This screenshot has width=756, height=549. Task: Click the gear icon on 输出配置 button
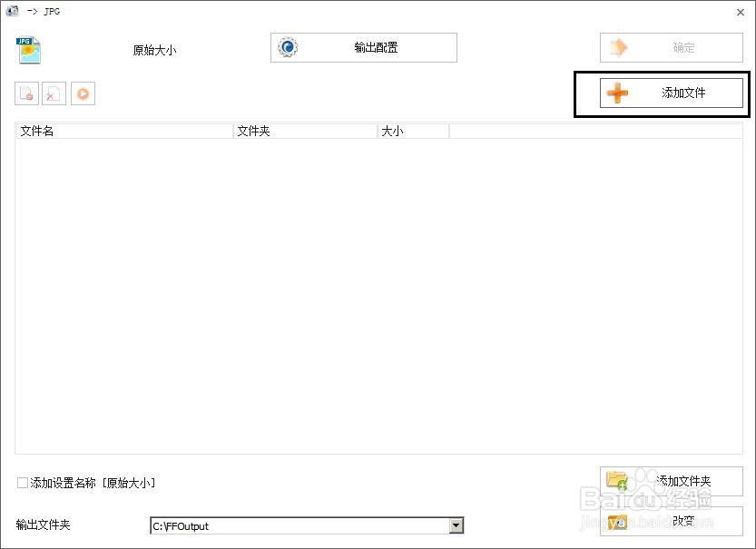[x=290, y=47]
